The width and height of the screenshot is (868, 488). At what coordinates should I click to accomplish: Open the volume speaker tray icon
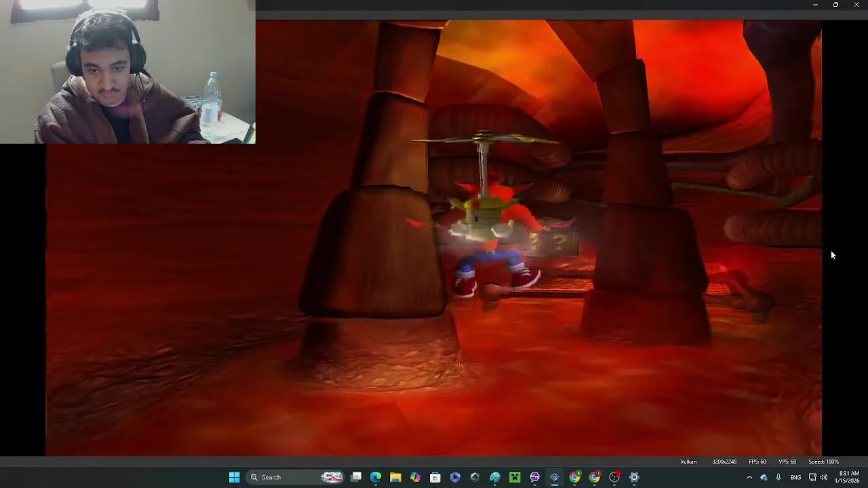[823, 477]
